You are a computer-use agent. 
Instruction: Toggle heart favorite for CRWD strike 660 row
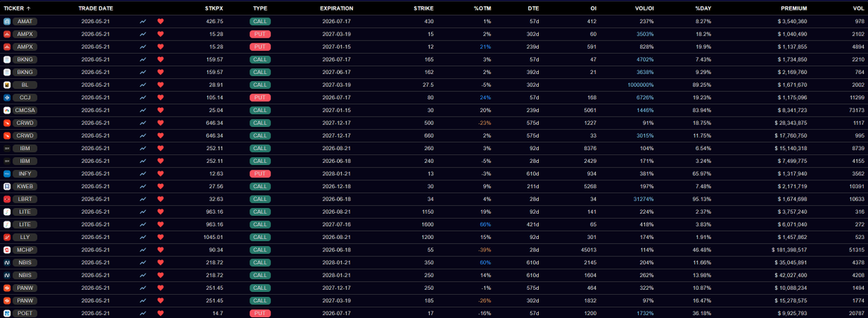click(161, 135)
